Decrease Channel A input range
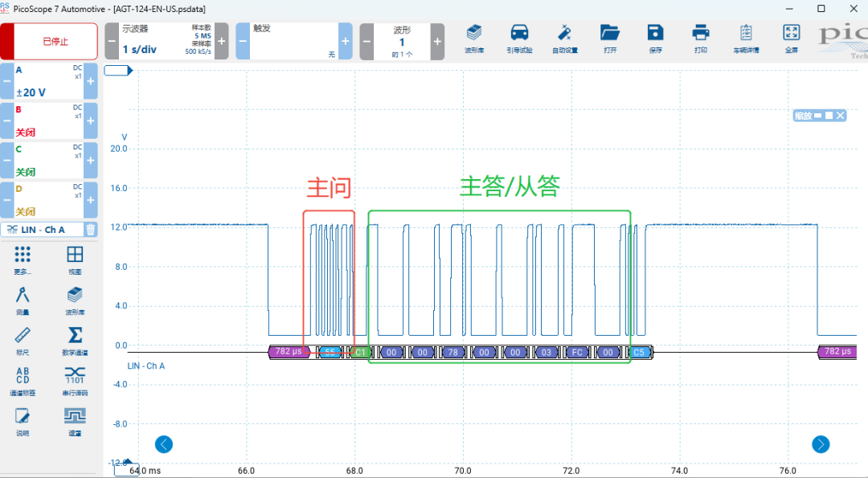This screenshot has height=478, width=868. click(6, 81)
